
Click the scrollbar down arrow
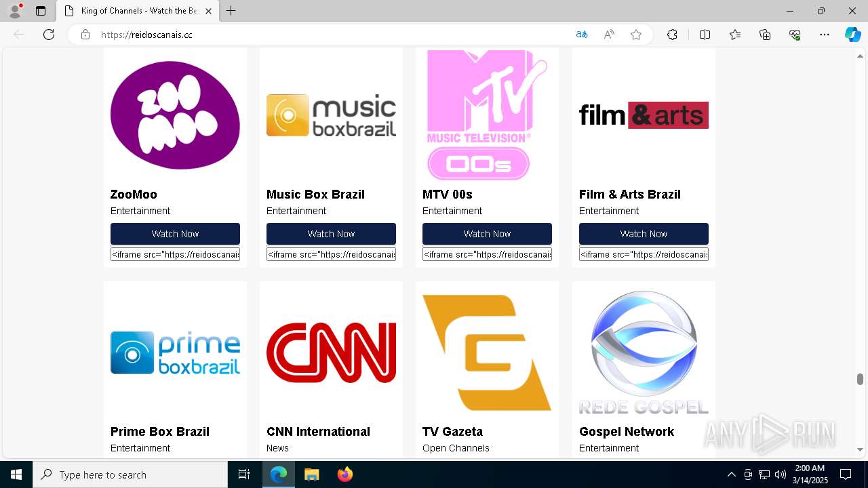point(860,449)
